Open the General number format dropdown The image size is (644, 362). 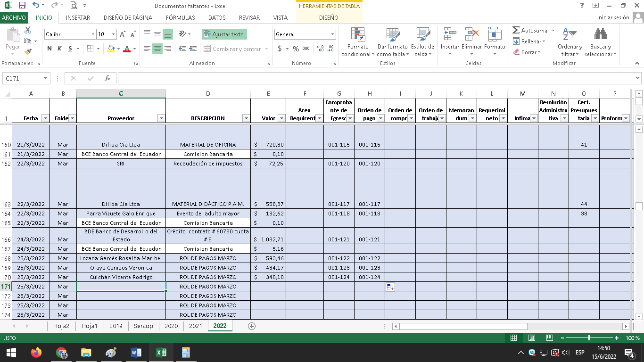[x=332, y=34]
